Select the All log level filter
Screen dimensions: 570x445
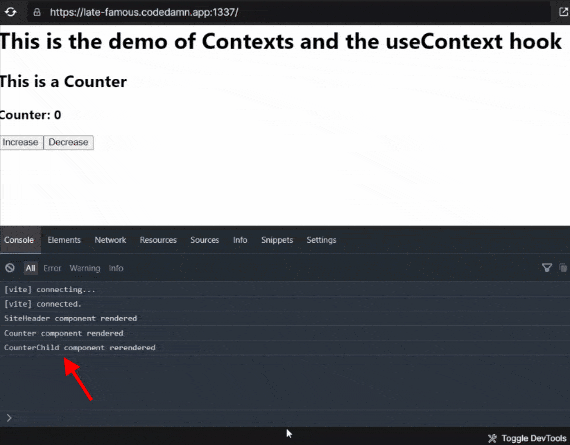31,268
